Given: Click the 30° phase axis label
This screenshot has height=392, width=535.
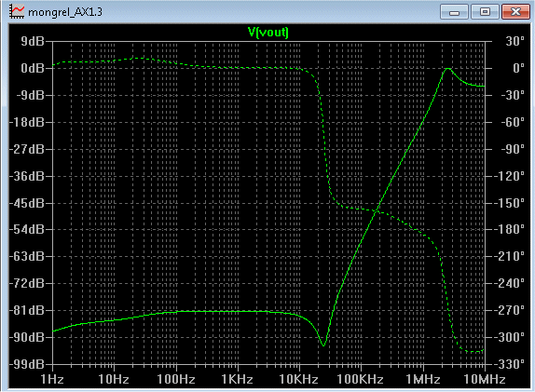Looking at the screenshot, I should click(x=515, y=41).
